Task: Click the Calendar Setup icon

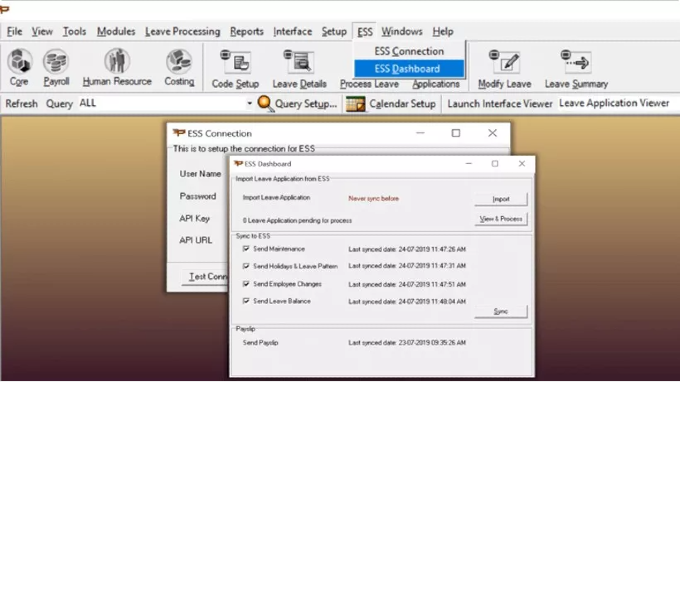Action: [x=355, y=104]
